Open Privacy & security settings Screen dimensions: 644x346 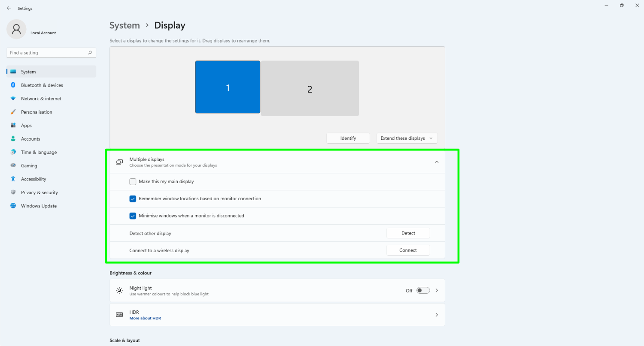pyautogui.click(x=39, y=192)
